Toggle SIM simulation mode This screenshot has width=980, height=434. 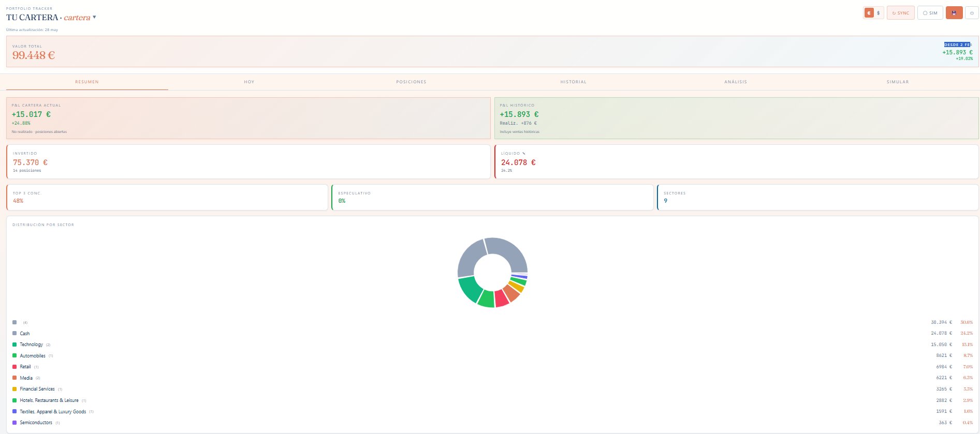click(930, 13)
